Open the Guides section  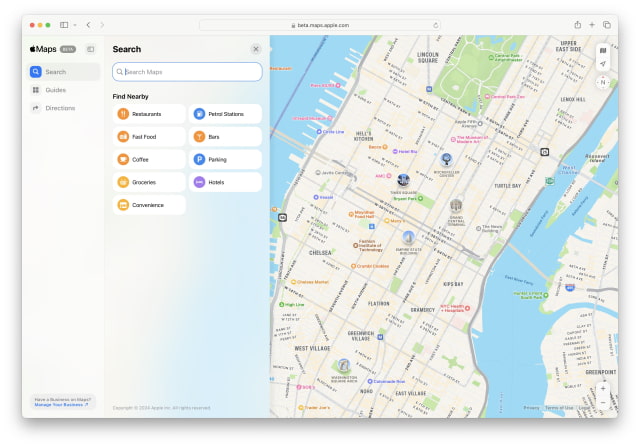[55, 90]
